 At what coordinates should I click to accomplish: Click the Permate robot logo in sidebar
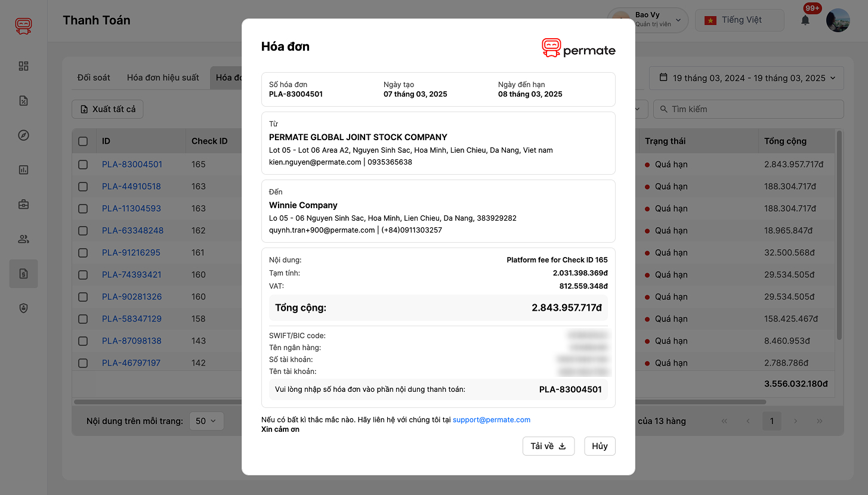tap(23, 26)
